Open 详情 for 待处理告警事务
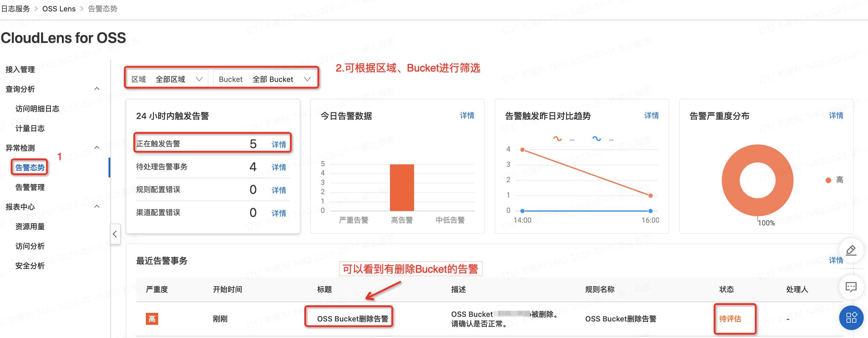Viewport: 868px width, 338px height. click(x=279, y=167)
